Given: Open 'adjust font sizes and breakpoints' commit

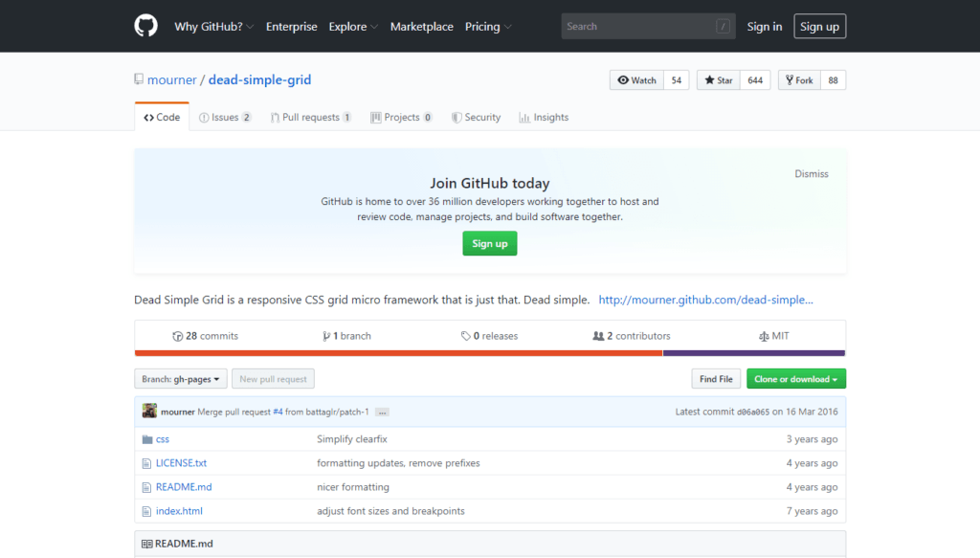Looking at the screenshot, I should [x=390, y=510].
